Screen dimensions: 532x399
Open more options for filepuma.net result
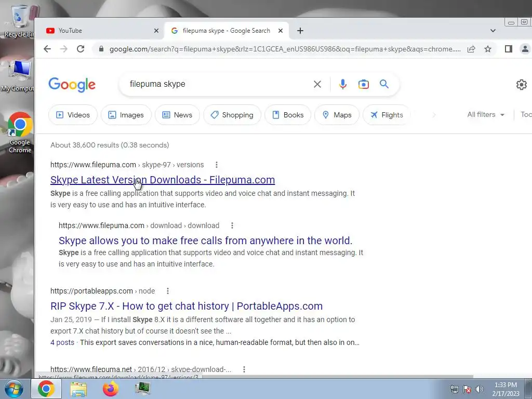[244, 369]
